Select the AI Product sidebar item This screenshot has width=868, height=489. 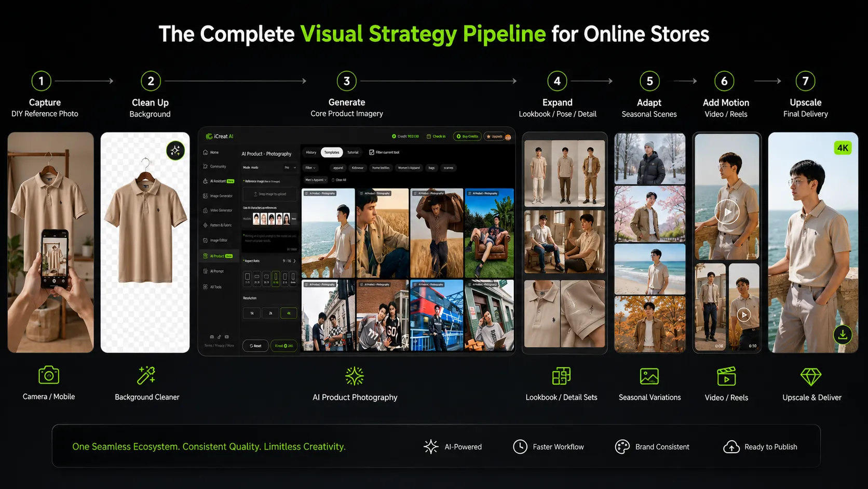tap(218, 256)
